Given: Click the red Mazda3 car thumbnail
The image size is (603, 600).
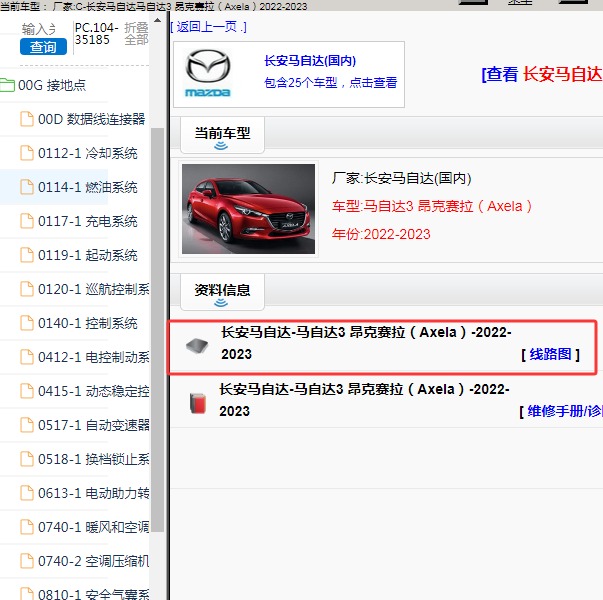Looking at the screenshot, I should tap(248, 209).
